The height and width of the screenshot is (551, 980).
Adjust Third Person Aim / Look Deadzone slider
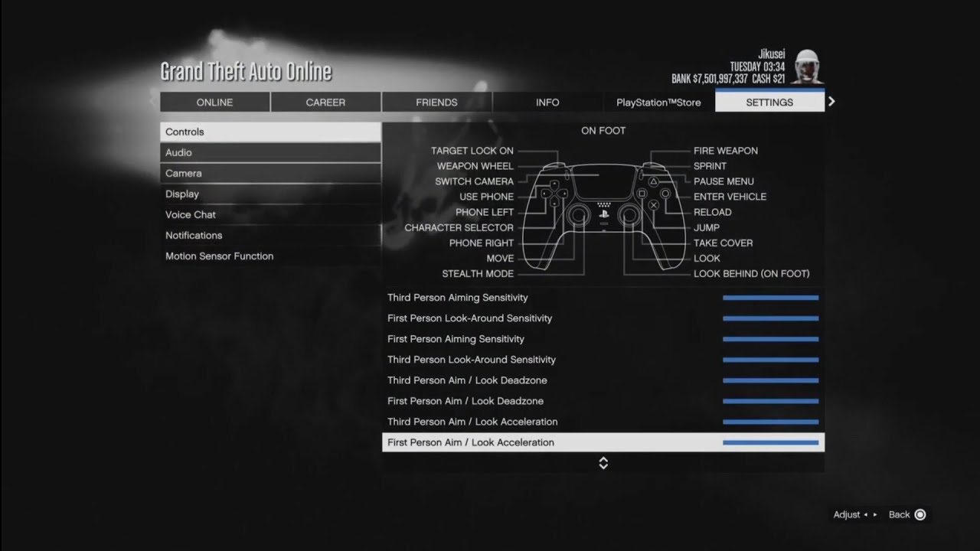(x=770, y=380)
